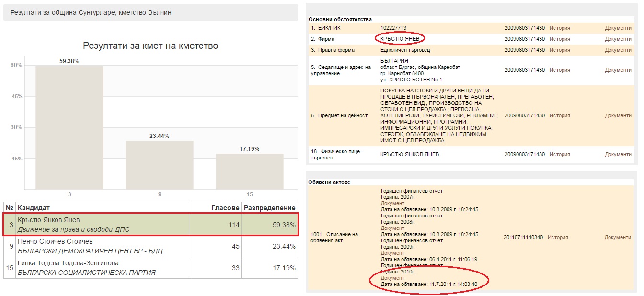Screen dimensions: 644x296
Task: Click the 23.44% bar in the chart
Action: 160,165
